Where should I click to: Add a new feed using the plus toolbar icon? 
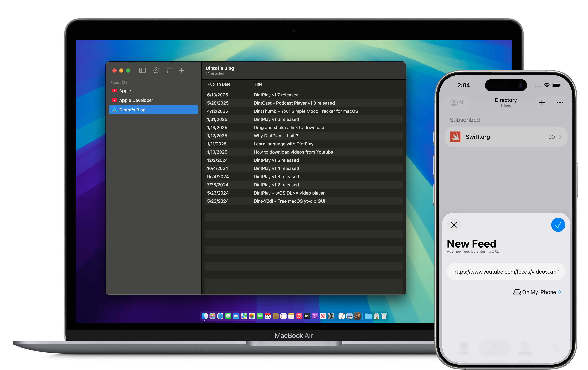(x=182, y=70)
